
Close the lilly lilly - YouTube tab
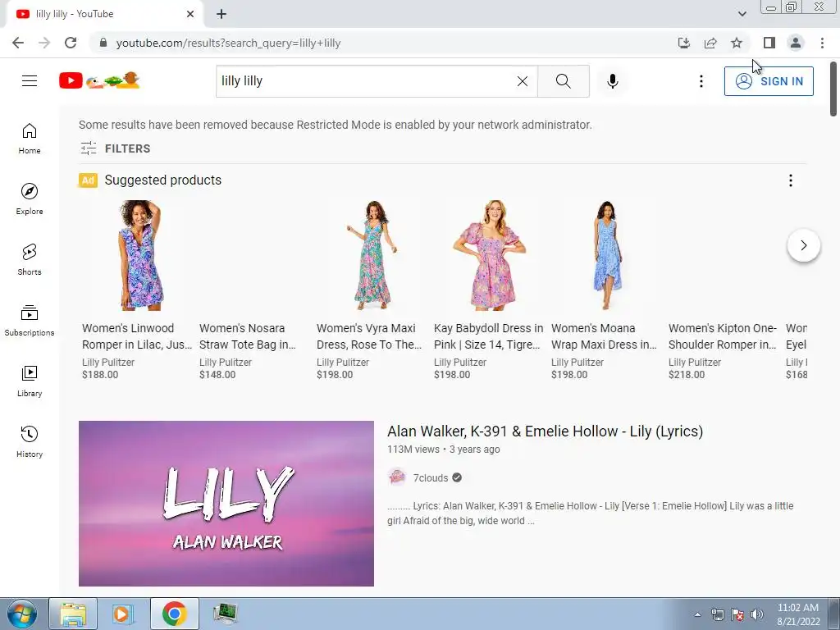pyautogui.click(x=190, y=14)
